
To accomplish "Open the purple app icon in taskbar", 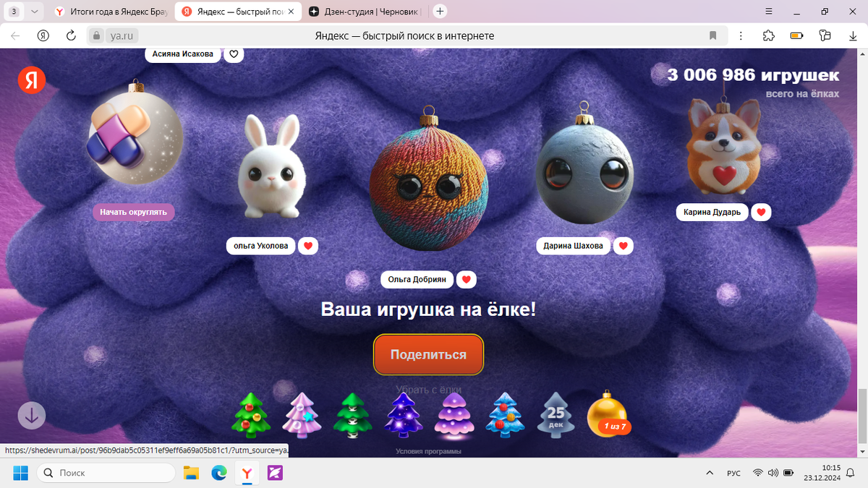I will click(x=275, y=473).
